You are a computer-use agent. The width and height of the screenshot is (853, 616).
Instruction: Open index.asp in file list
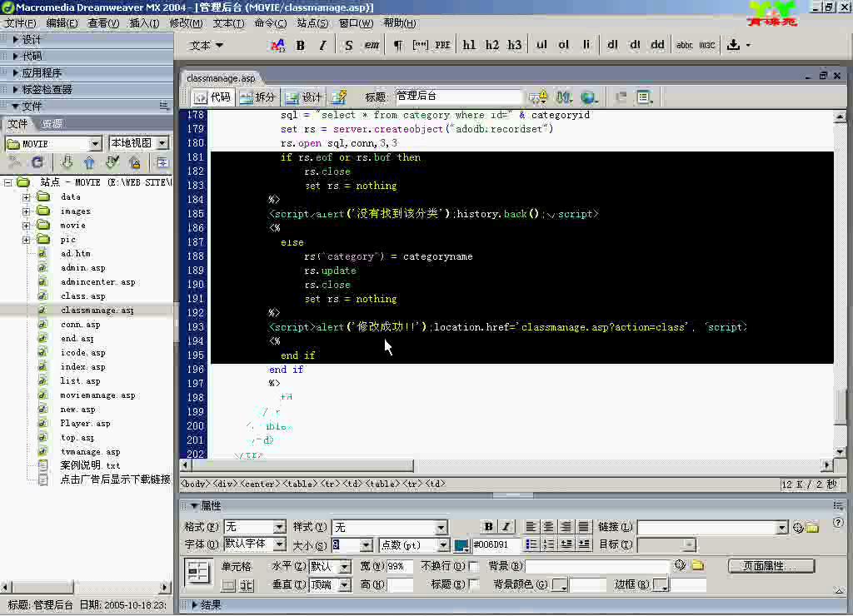click(x=82, y=367)
